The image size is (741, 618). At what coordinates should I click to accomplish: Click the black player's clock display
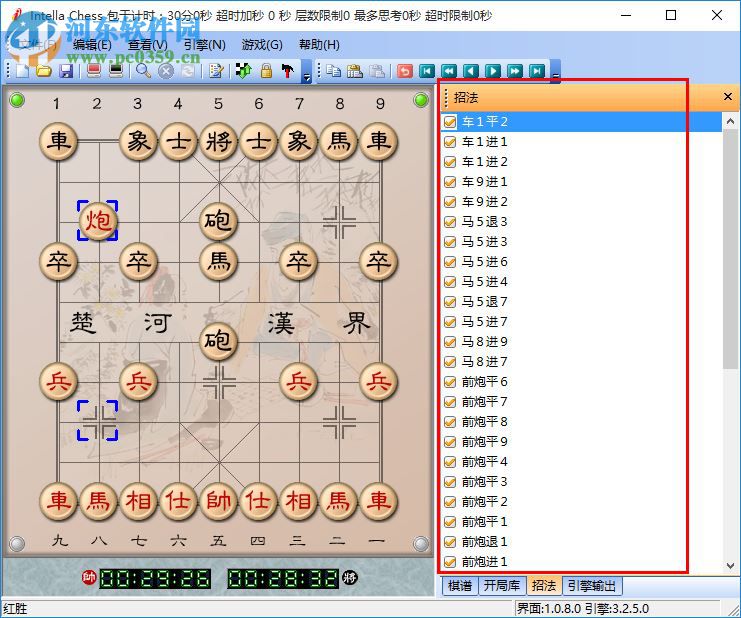click(283, 578)
